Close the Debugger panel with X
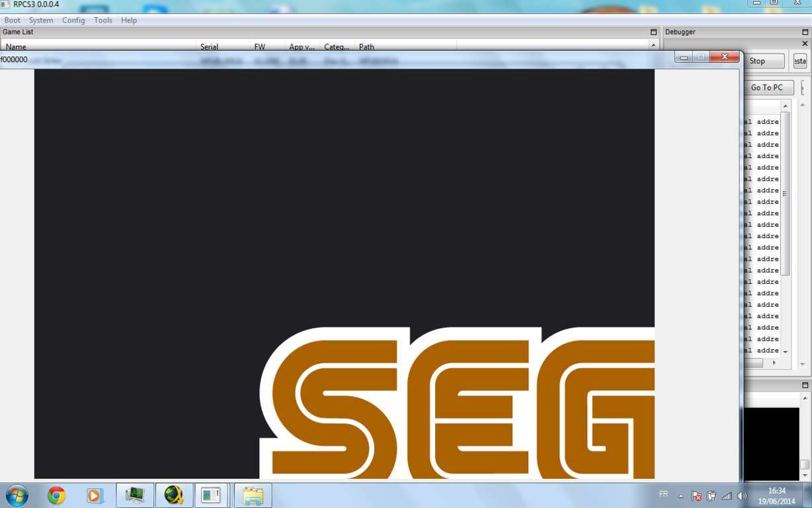 click(x=805, y=44)
